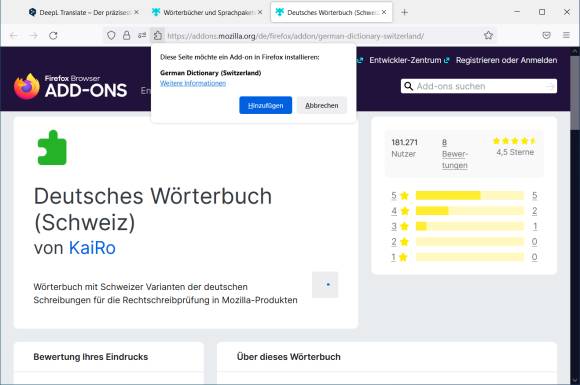Click the Hinzufügen button
580x385 pixels.
(x=265, y=105)
